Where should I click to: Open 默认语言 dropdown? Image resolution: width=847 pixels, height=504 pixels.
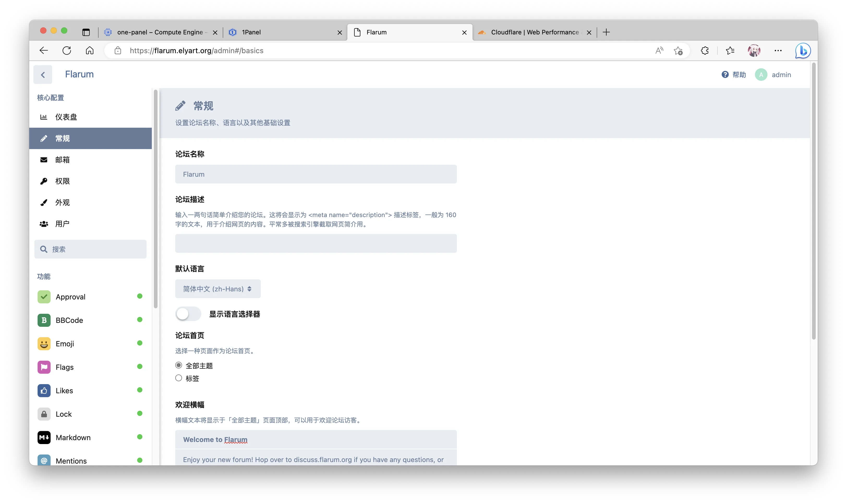pos(218,289)
